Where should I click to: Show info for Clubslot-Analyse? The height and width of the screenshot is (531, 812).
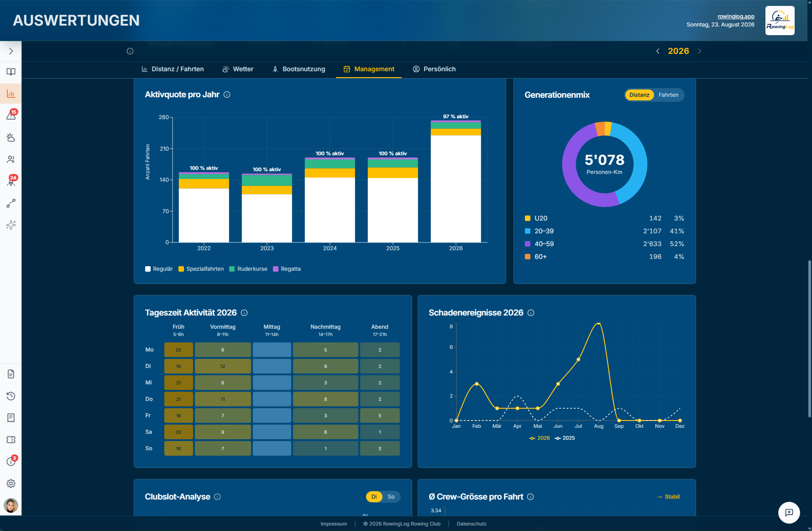tap(217, 497)
